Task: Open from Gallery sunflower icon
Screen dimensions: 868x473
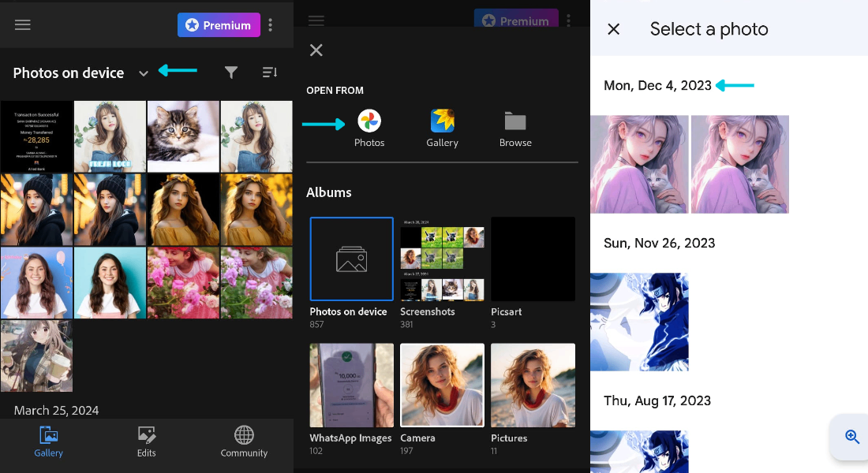Action: [x=443, y=121]
